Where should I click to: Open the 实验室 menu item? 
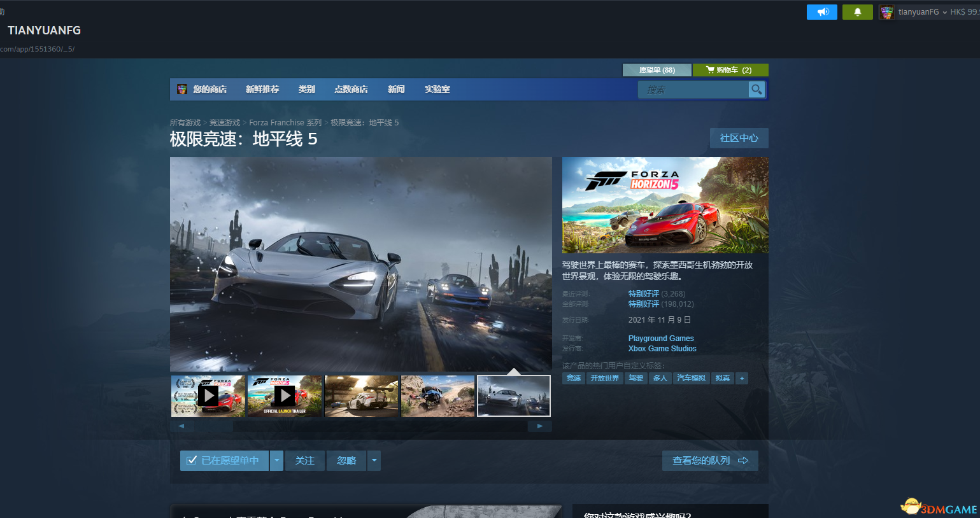(437, 89)
